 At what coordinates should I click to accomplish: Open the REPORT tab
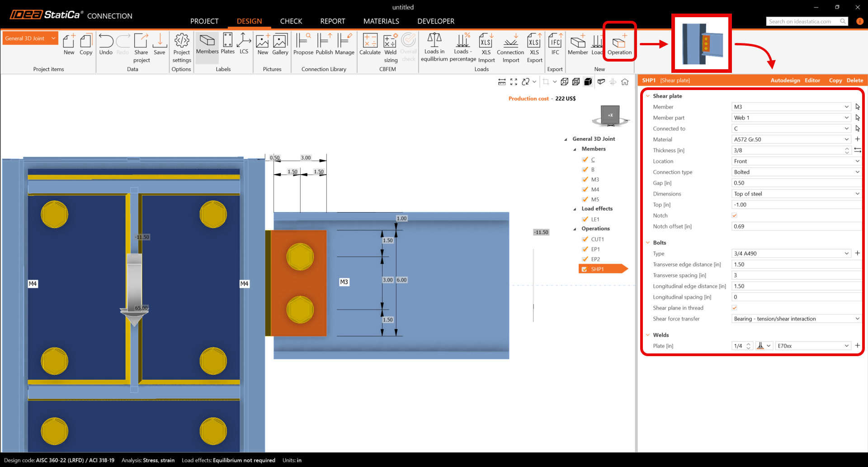pyautogui.click(x=332, y=21)
